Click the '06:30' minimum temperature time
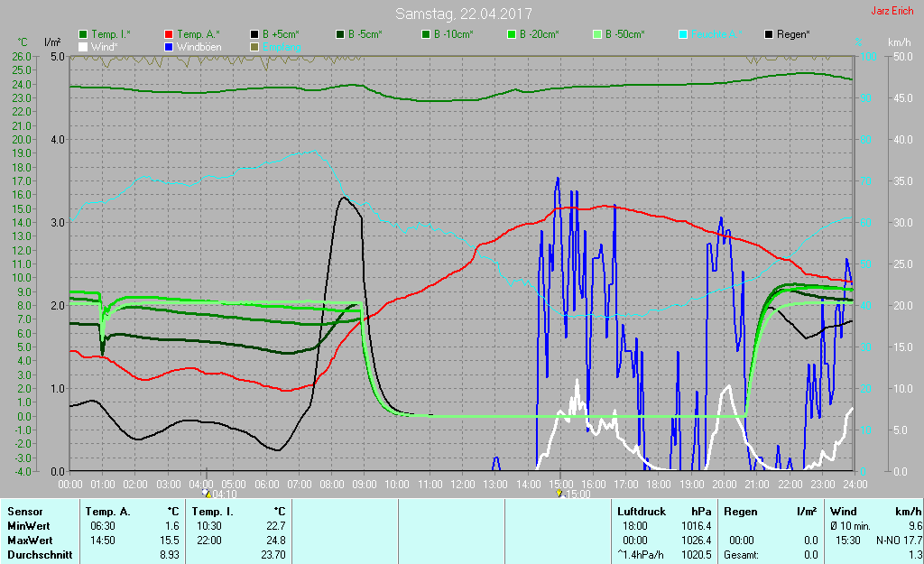Viewport: 924px width, 564px height. 103,526
